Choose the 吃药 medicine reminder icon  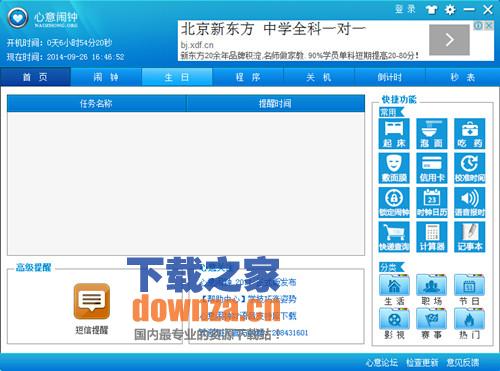pos(470,134)
